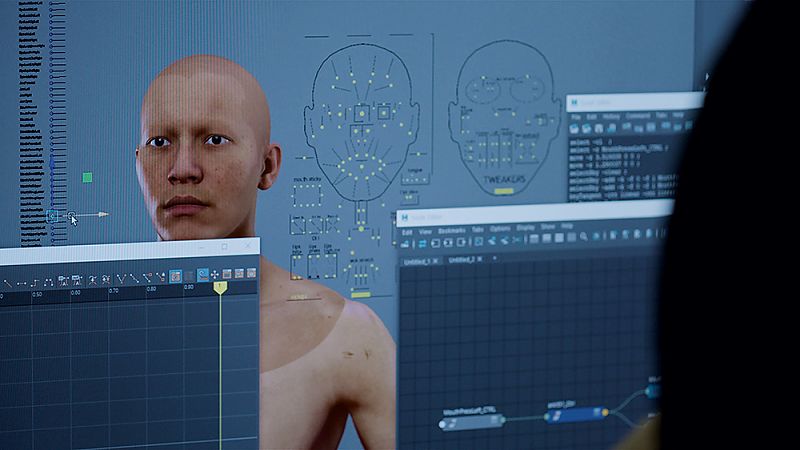The height and width of the screenshot is (450, 800).
Task: Open Script Editor Command menu
Action: pos(638,116)
